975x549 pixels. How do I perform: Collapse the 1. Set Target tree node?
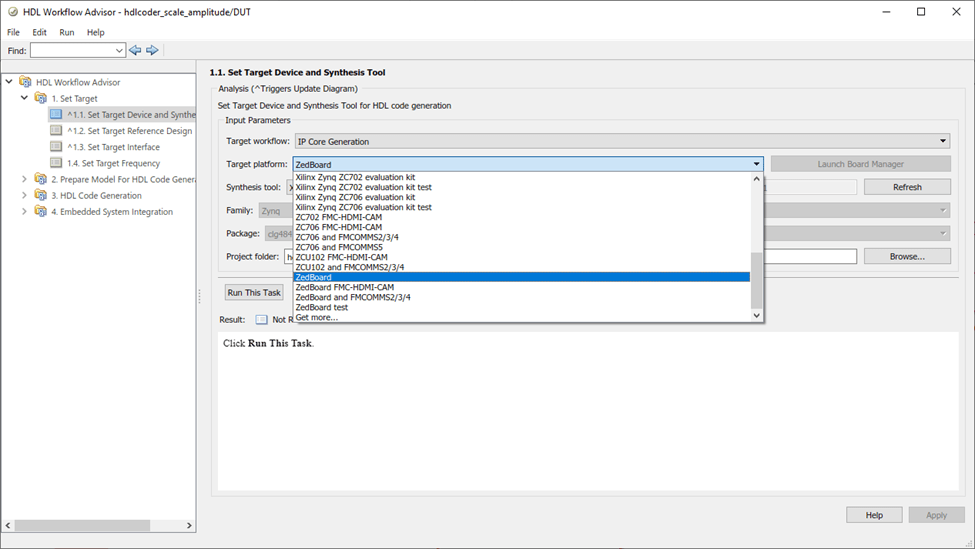point(24,98)
